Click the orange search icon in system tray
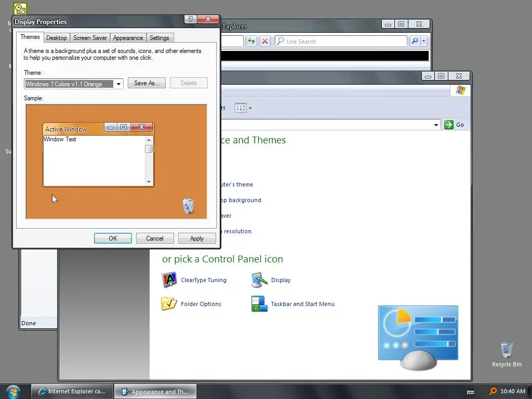532x399 pixels. [493, 391]
